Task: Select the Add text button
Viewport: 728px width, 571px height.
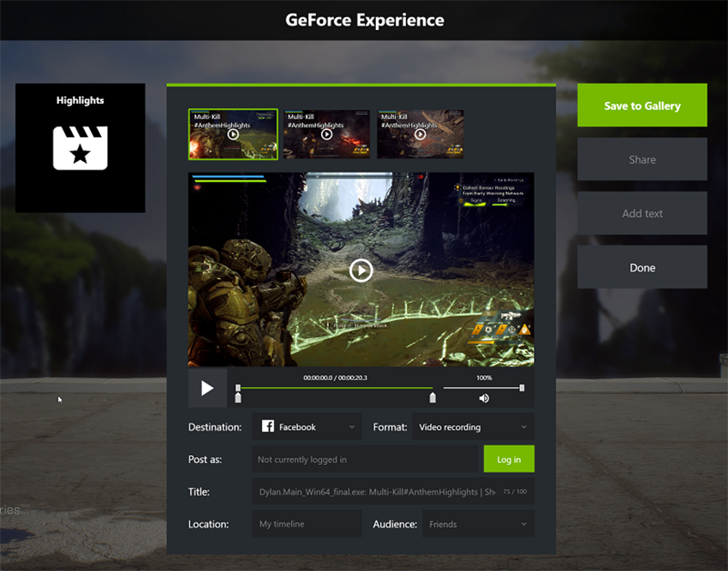Action: (x=641, y=213)
